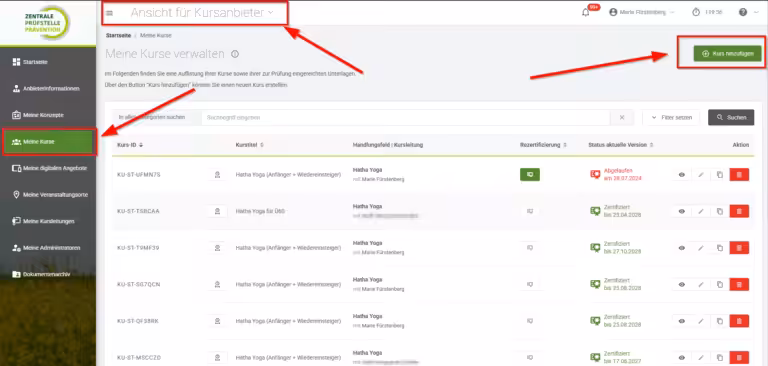The width and height of the screenshot is (768, 366).
Task: Copy course KU-ST-UFMN7S with duplicate icon
Action: pos(720,174)
